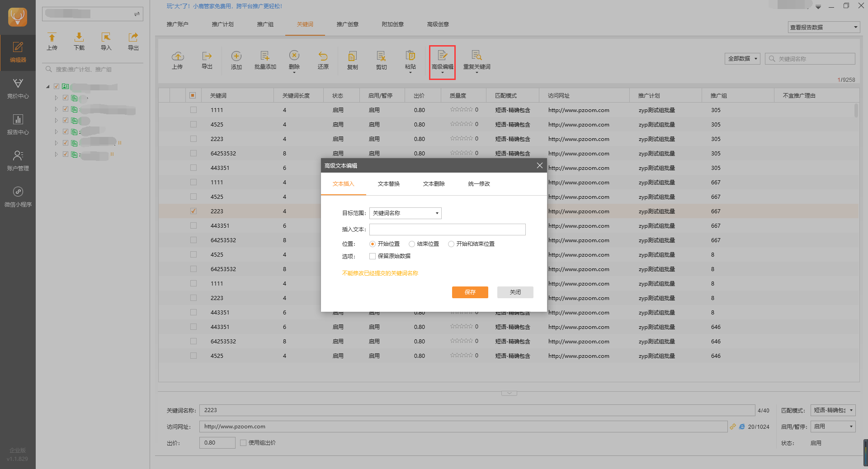Expand the first campaign under the root account
This screenshot has width=868, height=469.
point(56,98)
